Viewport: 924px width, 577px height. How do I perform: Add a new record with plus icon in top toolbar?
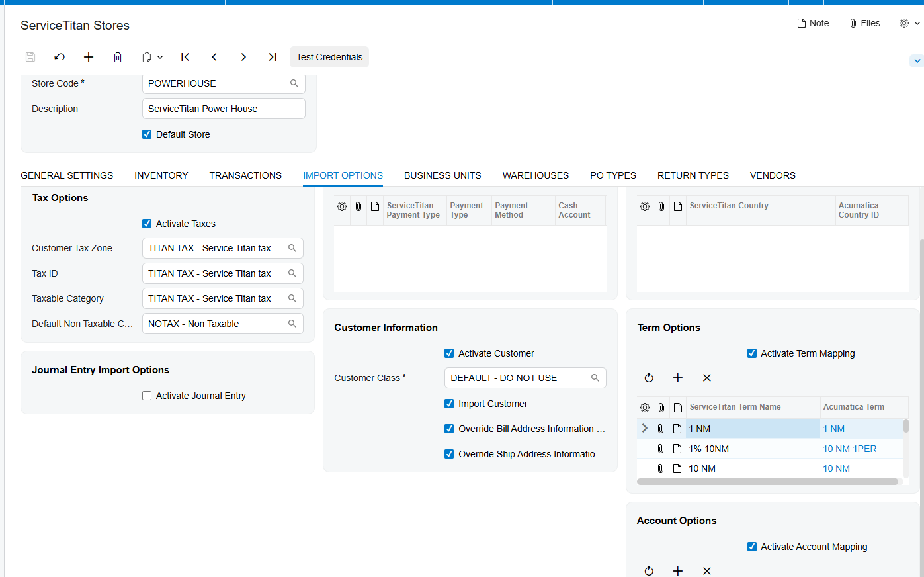[x=89, y=57]
